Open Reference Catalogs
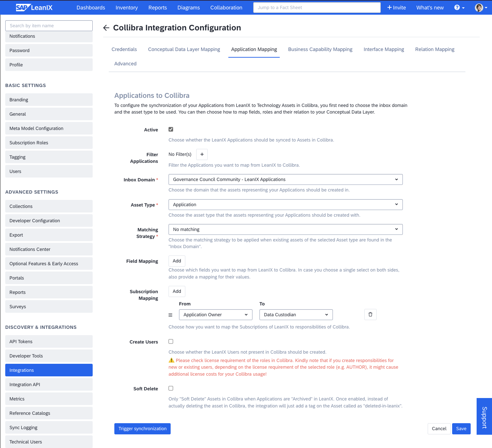The height and width of the screenshot is (448, 492). point(49,413)
